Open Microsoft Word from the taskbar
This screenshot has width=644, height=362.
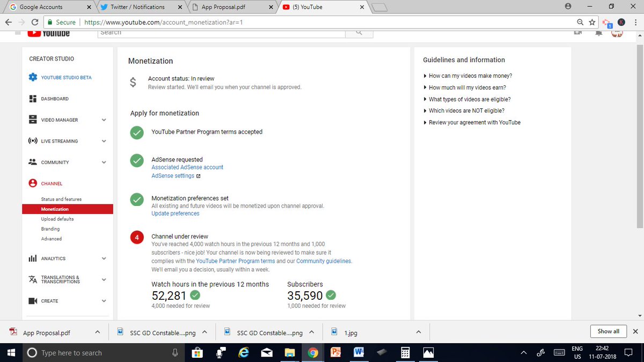pyautogui.click(x=359, y=352)
